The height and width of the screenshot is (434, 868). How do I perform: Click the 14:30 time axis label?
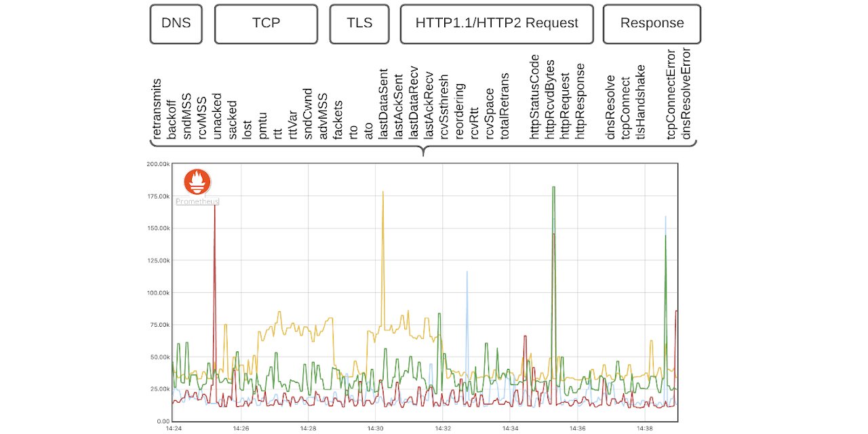(x=376, y=429)
